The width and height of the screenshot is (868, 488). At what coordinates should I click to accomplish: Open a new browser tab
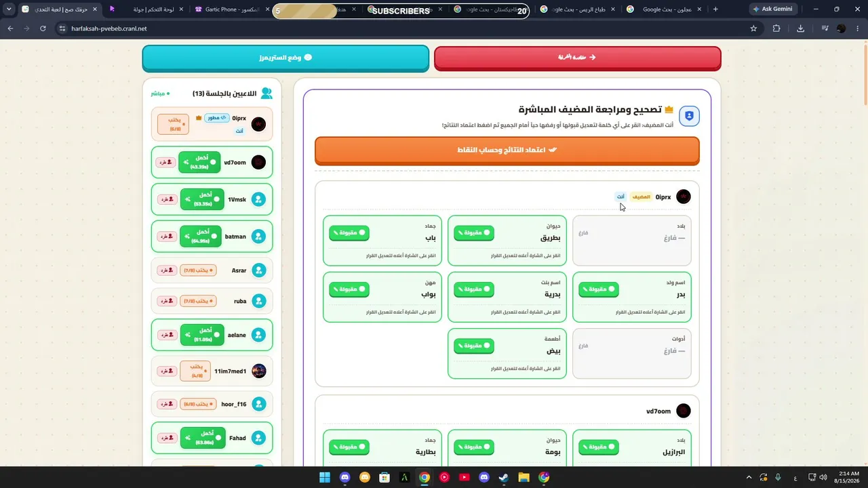(x=715, y=9)
